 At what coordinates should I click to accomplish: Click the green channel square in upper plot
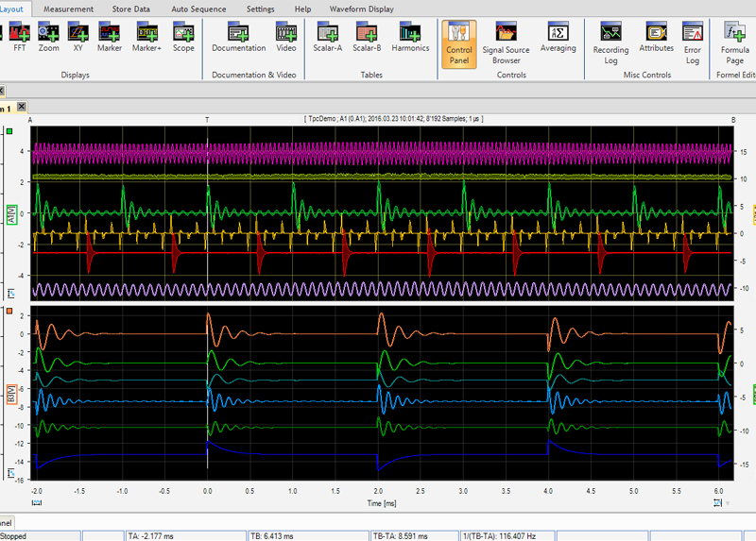click(9, 130)
